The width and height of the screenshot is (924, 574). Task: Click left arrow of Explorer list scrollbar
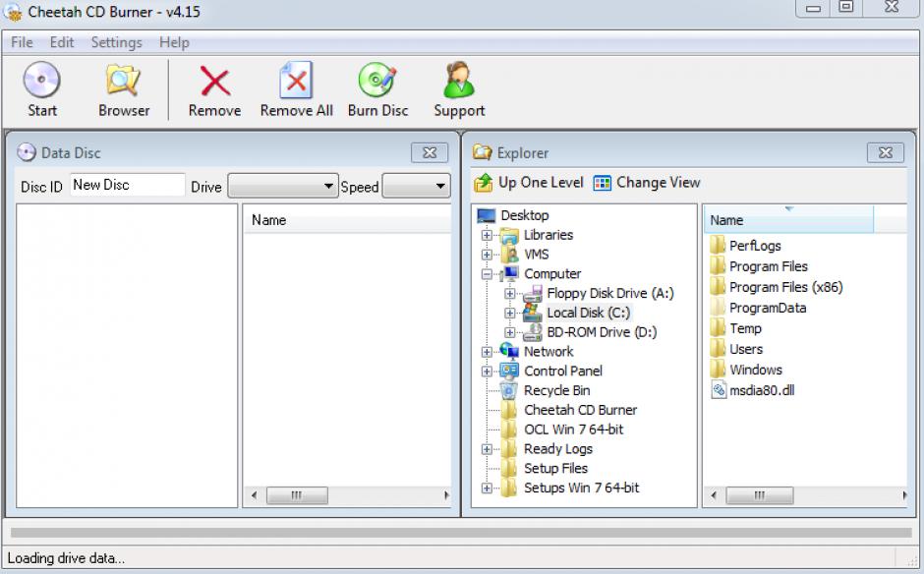coord(714,495)
